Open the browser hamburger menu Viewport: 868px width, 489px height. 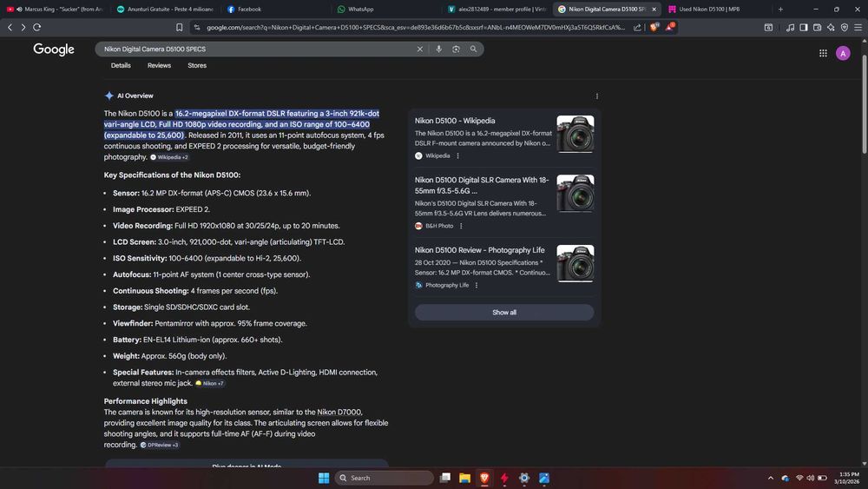pyautogui.click(x=858, y=27)
